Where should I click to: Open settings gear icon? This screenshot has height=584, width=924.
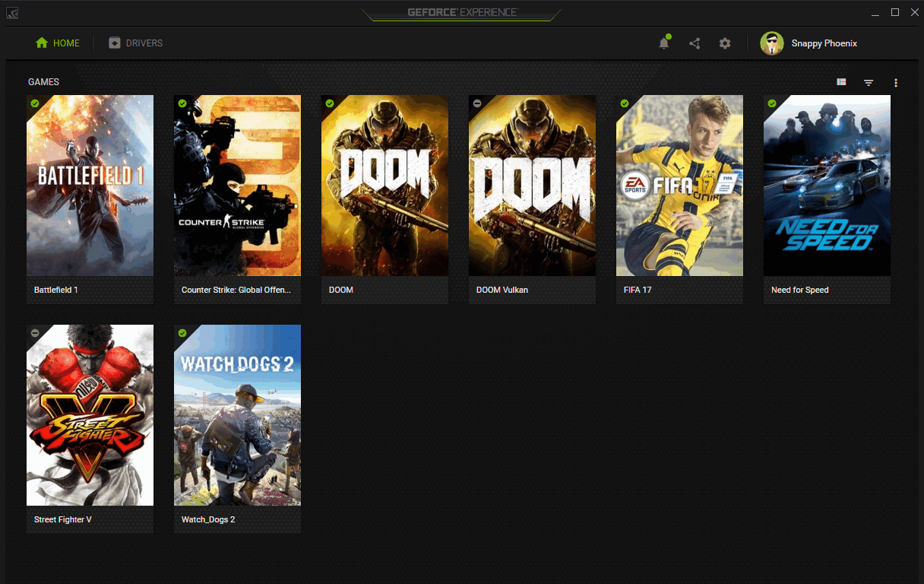click(725, 43)
